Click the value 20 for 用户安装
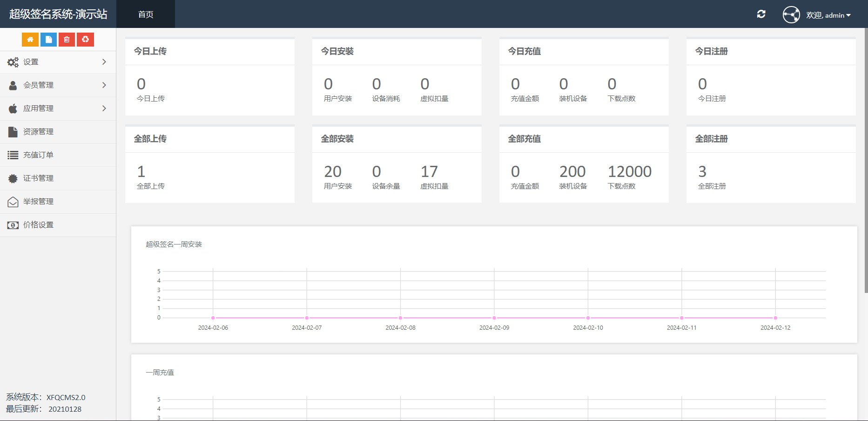The height and width of the screenshot is (421, 868). tap(333, 171)
